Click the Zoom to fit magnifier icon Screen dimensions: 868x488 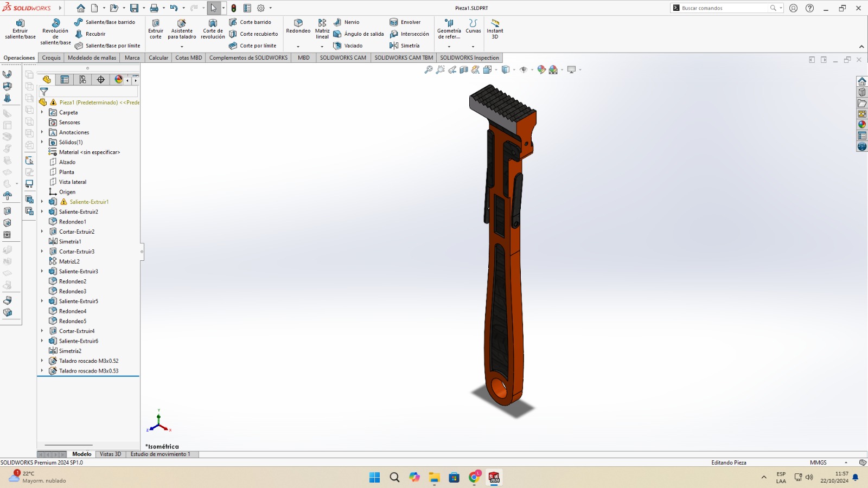pos(429,70)
